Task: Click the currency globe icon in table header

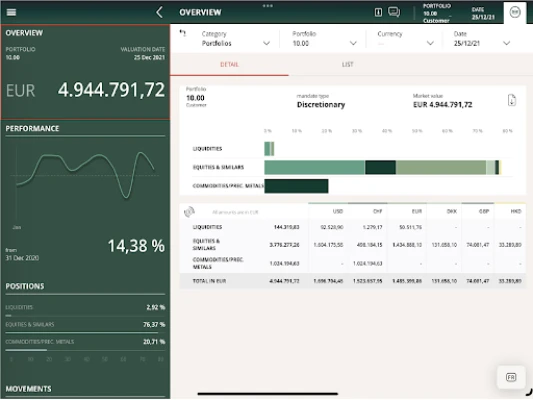Action: 189,212
